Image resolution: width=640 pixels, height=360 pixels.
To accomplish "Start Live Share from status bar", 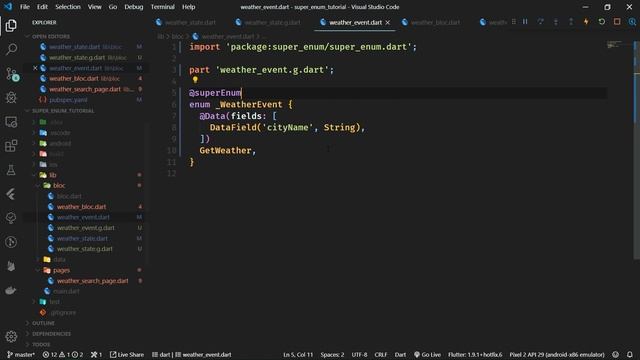I will tap(127, 354).
